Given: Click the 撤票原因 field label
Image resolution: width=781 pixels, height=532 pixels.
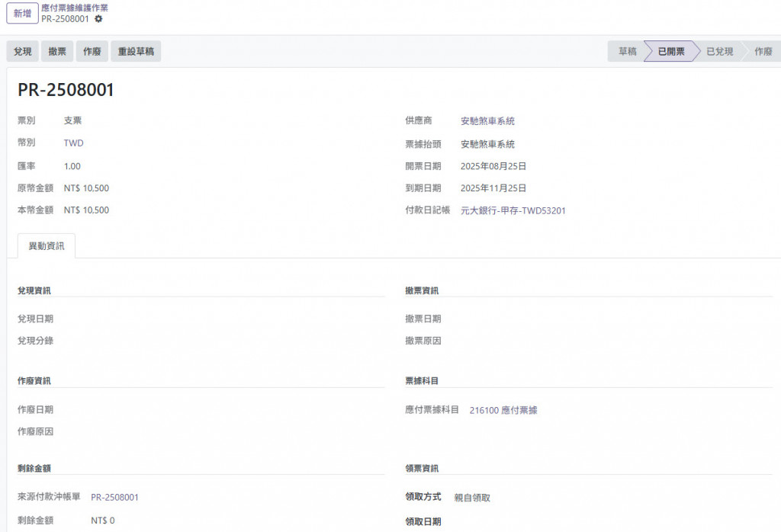Looking at the screenshot, I should (423, 341).
